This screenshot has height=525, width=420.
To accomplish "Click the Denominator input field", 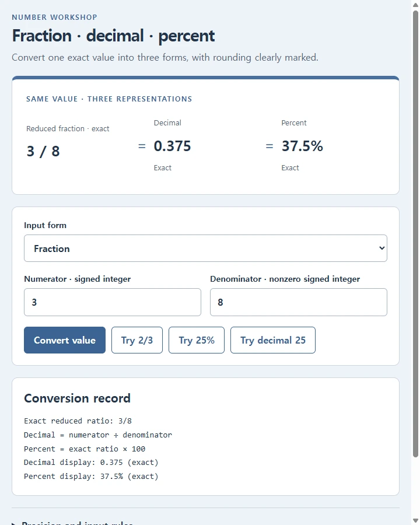I will tap(299, 302).
